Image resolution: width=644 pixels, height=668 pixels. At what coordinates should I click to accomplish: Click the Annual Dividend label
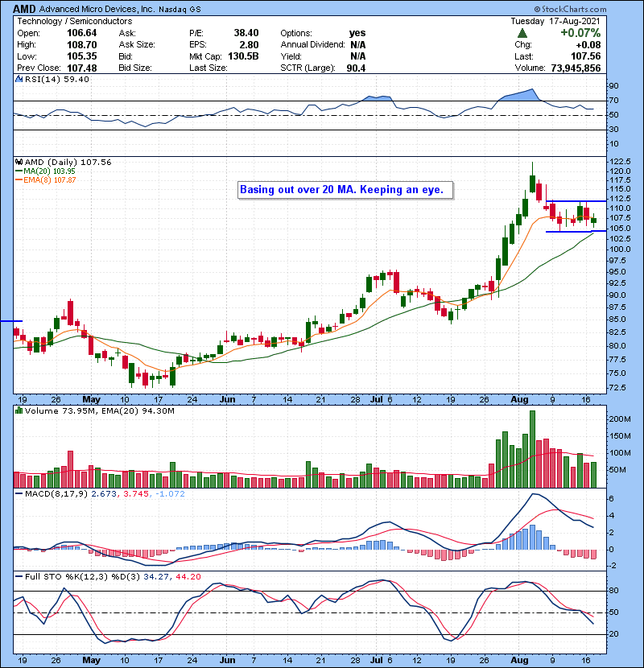pyautogui.click(x=313, y=45)
